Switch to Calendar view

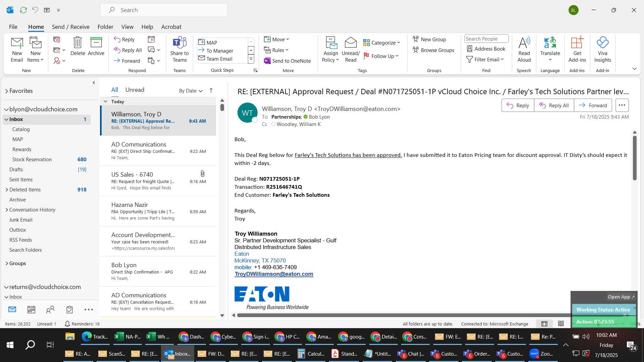(31, 309)
